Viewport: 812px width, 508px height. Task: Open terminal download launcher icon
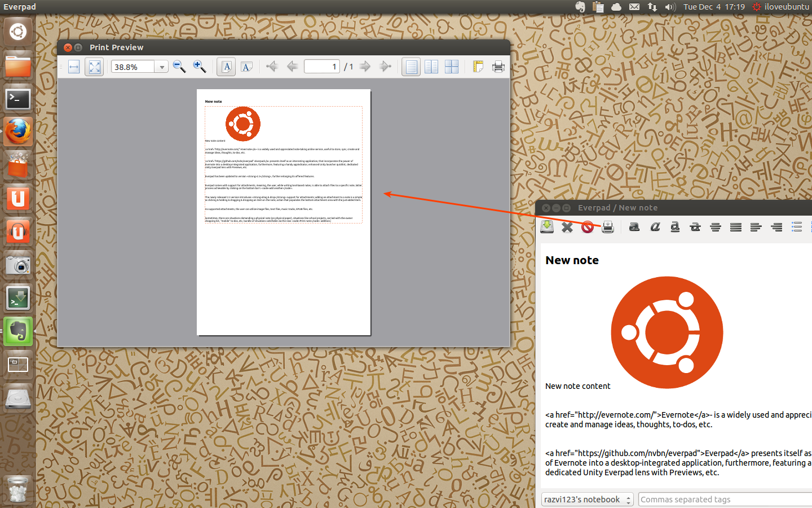tap(18, 299)
